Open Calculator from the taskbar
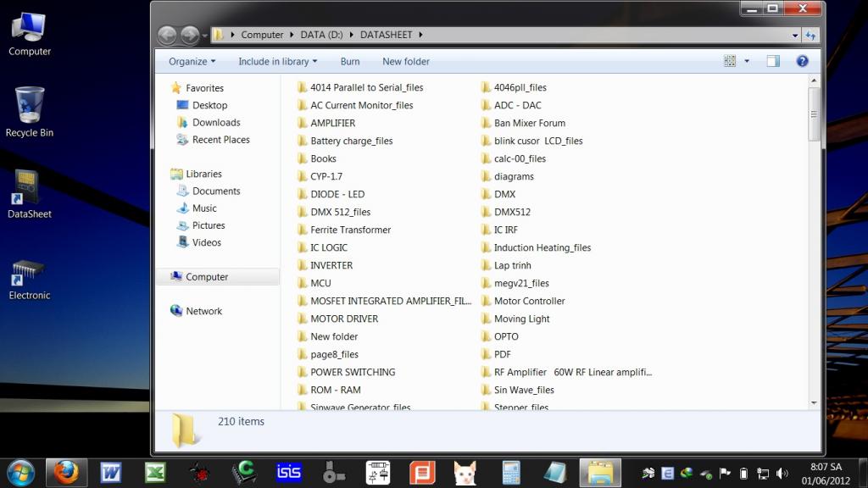The width and height of the screenshot is (868, 488). click(510, 473)
